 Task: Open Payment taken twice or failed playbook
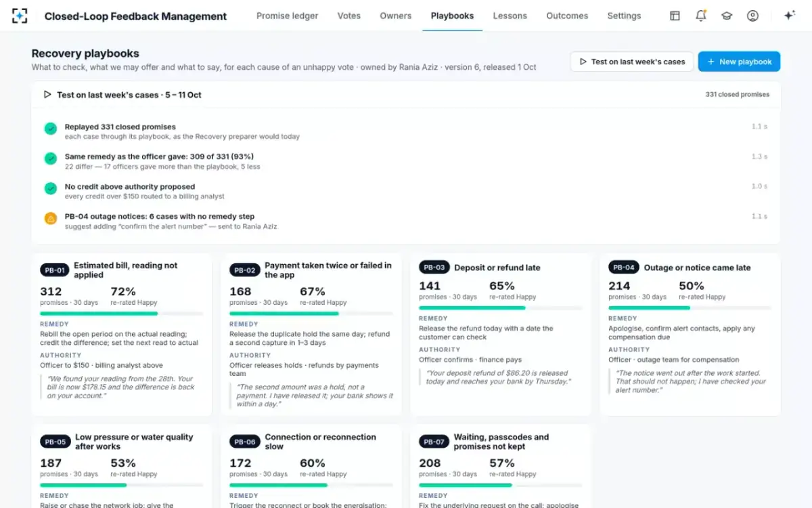click(x=328, y=270)
